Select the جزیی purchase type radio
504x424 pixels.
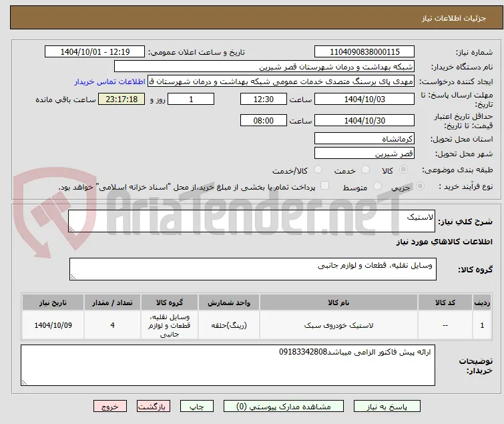420,186
